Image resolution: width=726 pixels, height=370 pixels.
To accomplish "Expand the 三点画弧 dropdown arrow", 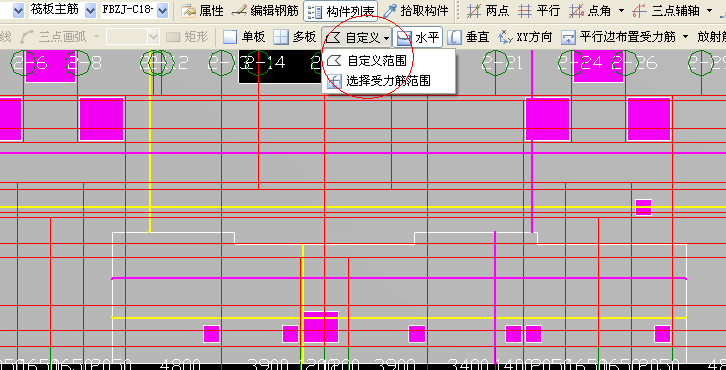I will click(96, 37).
